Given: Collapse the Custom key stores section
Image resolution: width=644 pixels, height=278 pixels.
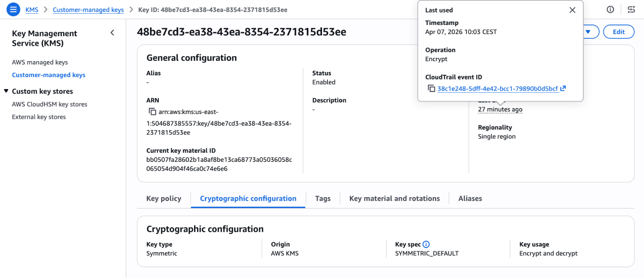Looking at the screenshot, I should [x=6, y=91].
